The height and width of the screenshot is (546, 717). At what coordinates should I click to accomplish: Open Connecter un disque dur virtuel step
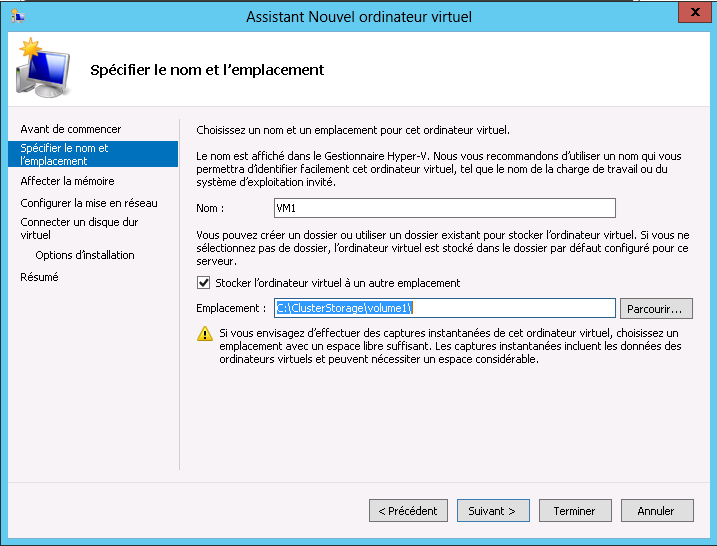click(79, 228)
